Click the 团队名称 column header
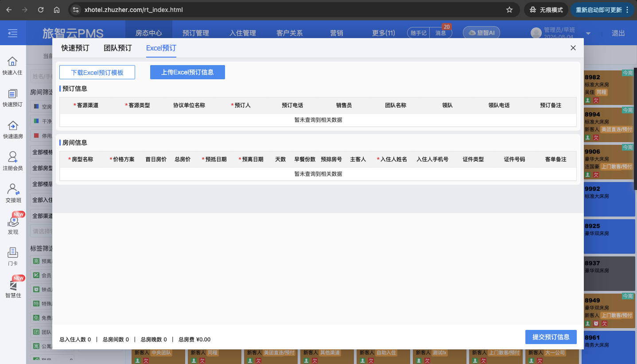 point(396,105)
